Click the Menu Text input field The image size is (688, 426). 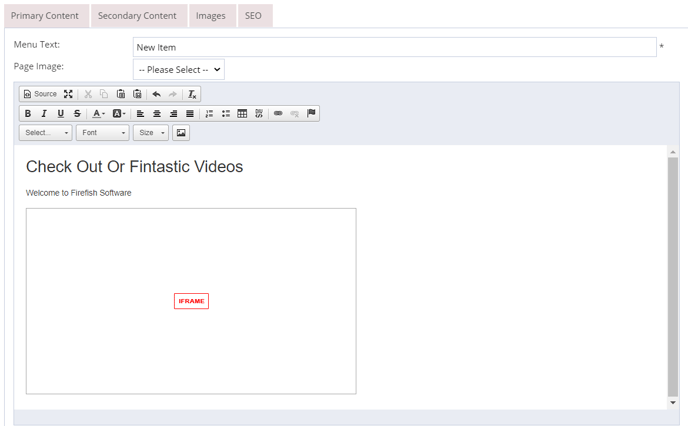coord(394,47)
